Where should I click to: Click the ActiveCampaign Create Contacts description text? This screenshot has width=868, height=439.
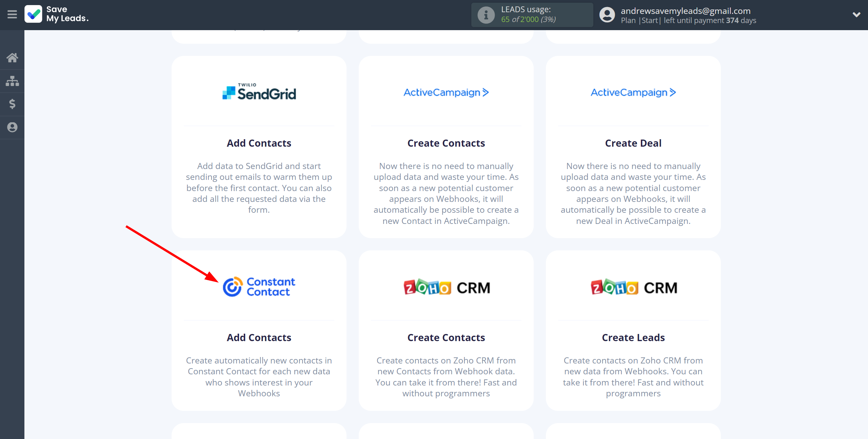point(446,193)
